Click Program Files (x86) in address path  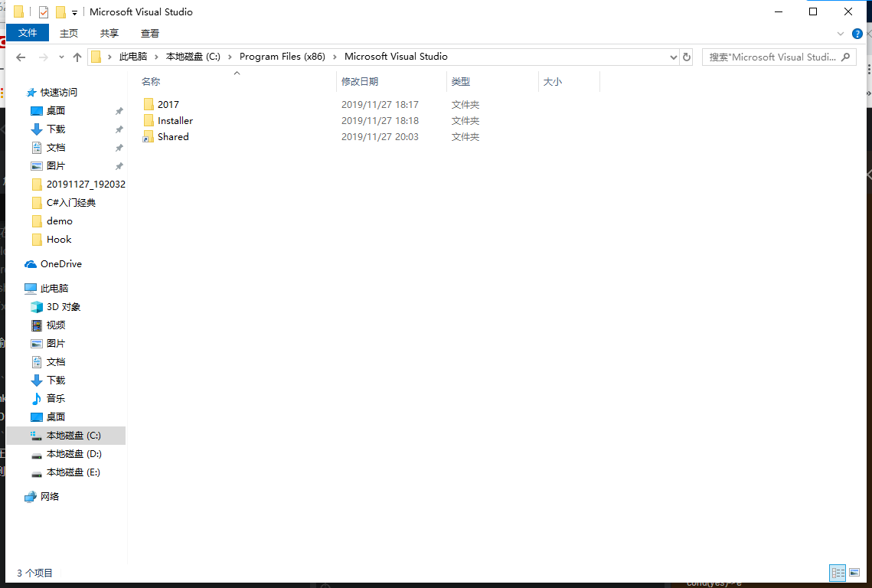[x=283, y=57]
